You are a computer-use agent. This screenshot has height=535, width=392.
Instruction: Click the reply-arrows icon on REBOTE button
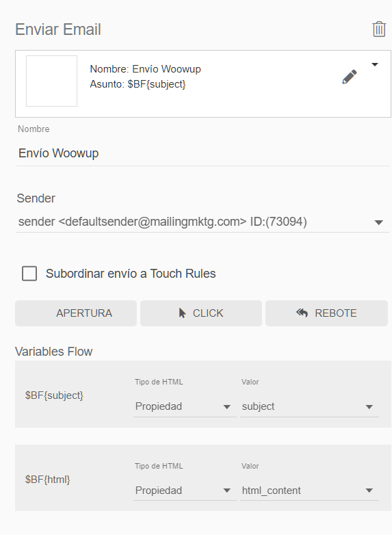(x=302, y=313)
